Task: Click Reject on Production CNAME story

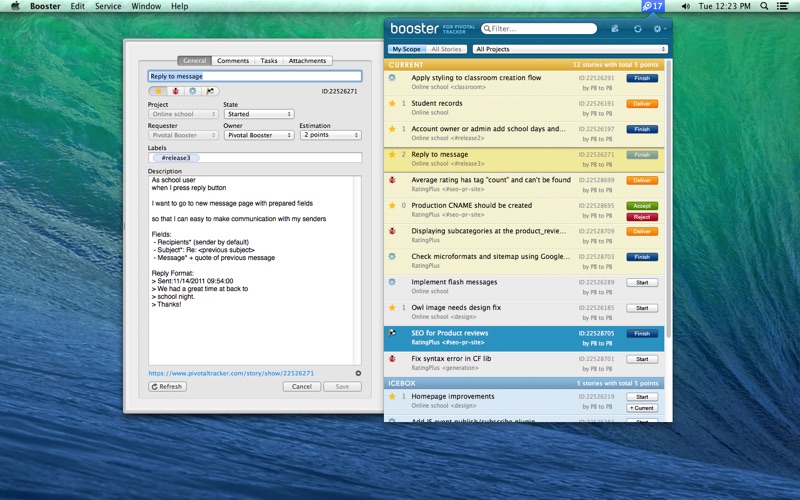Action: coord(642,217)
